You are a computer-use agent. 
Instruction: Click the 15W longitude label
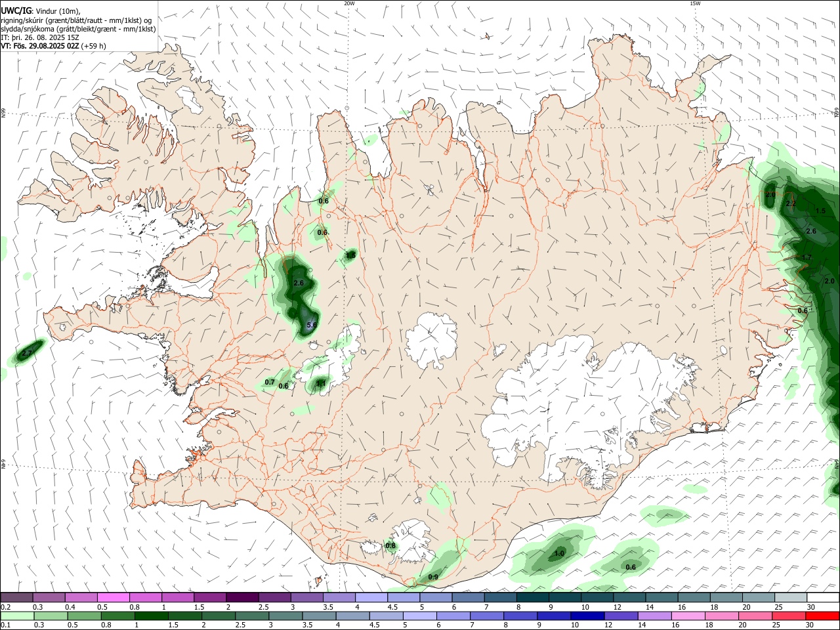[695, 3]
